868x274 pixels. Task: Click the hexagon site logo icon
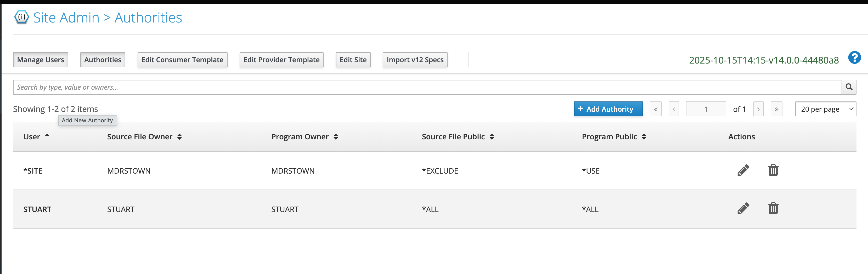pos(21,17)
